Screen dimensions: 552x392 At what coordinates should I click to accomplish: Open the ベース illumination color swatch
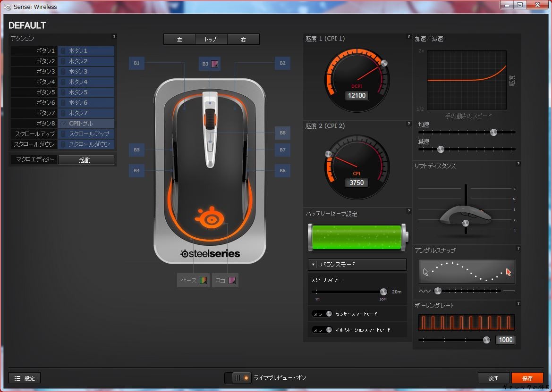(x=203, y=280)
